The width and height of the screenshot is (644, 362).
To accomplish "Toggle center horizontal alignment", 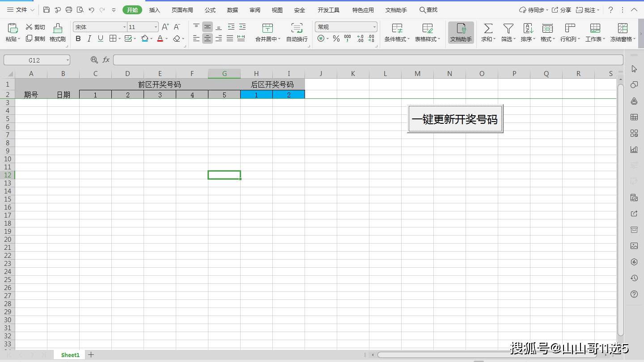I will click(x=208, y=38).
